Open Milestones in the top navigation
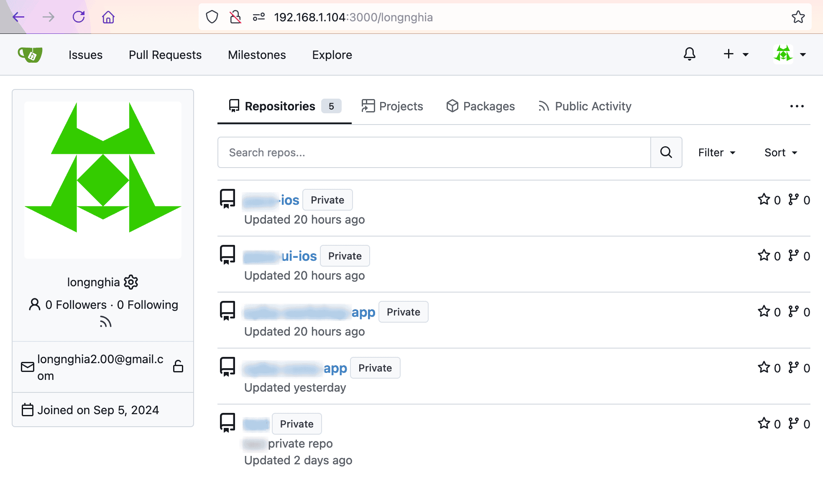 257,55
